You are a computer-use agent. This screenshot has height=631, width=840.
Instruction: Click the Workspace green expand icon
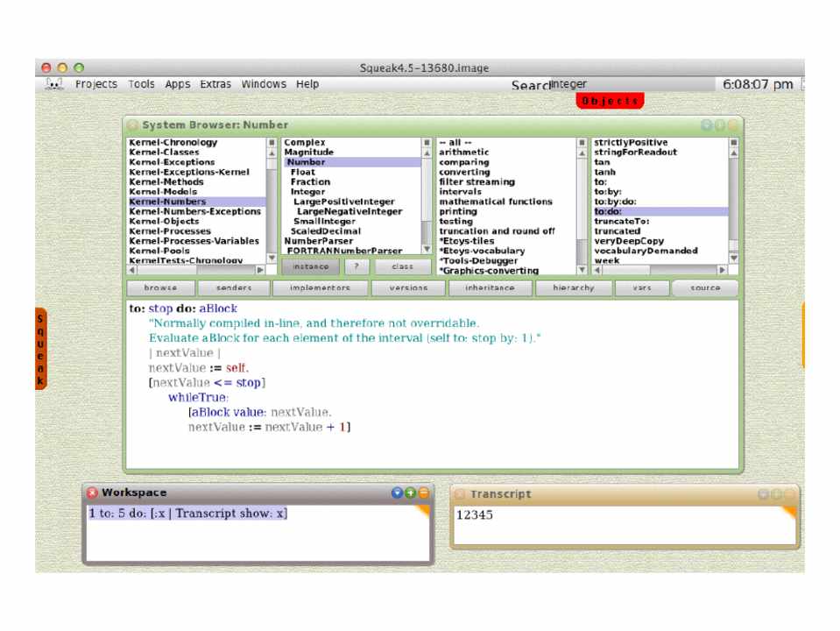coord(409,493)
